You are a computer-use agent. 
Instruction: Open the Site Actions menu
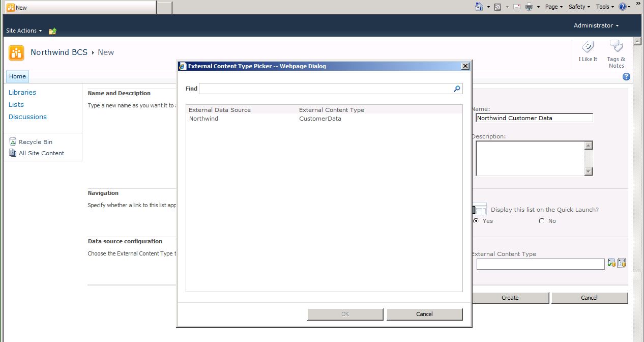[24, 31]
